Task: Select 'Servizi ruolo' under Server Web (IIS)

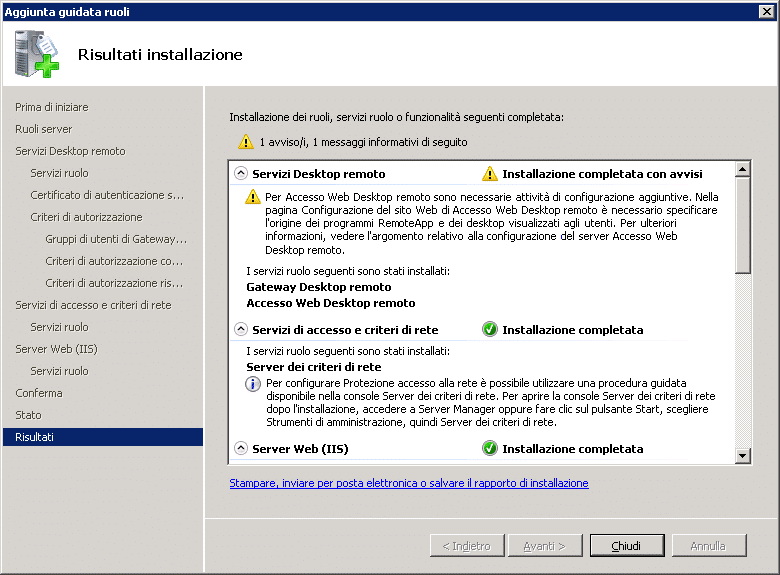Action: click(x=59, y=371)
